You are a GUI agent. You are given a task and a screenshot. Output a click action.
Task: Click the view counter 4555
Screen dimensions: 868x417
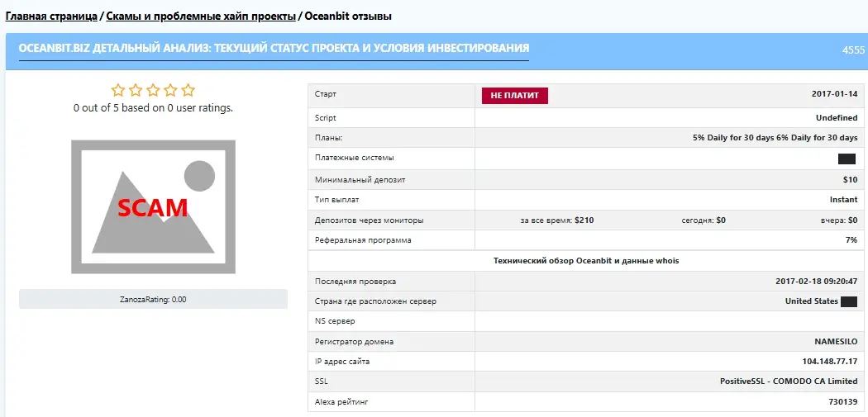[853, 50]
